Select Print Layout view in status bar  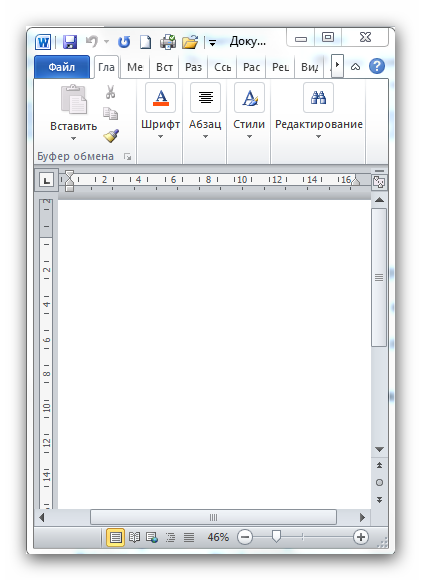click(115, 537)
